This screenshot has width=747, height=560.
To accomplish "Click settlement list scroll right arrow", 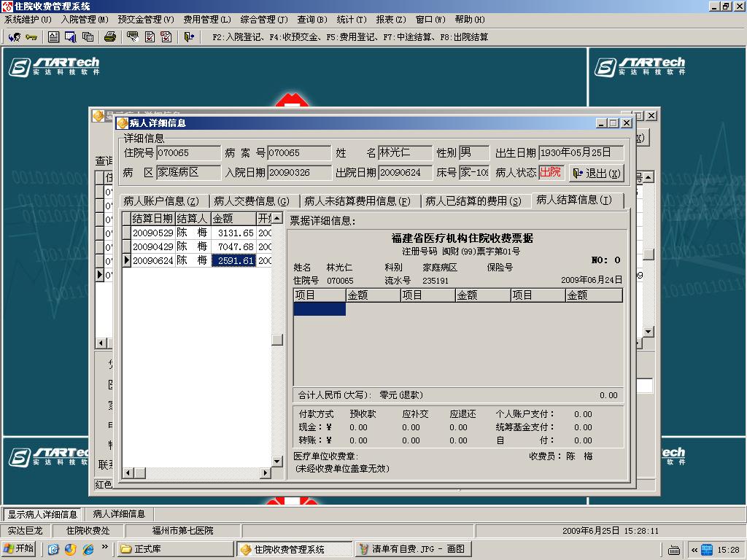I will click(x=266, y=472).
